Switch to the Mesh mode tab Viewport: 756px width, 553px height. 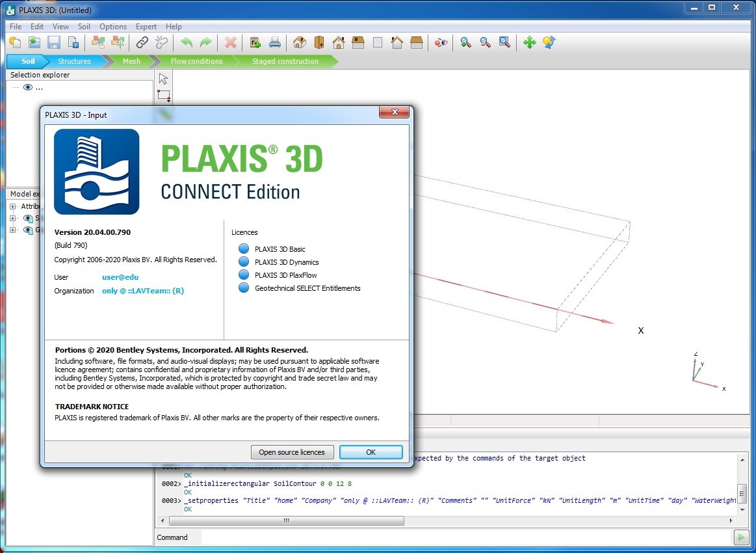(x=131, y=61)
